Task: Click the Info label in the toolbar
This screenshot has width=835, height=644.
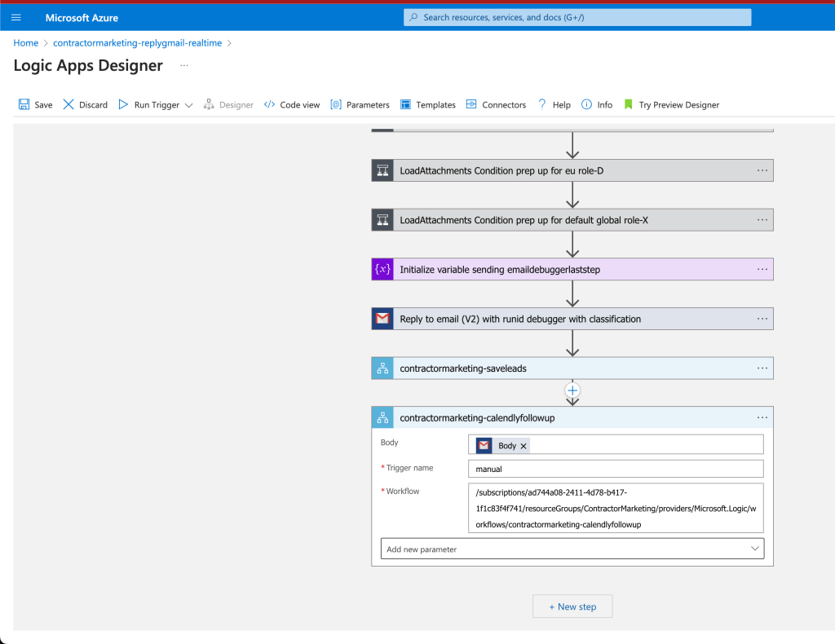Action: pyautogui.click(x=604, y=105)
